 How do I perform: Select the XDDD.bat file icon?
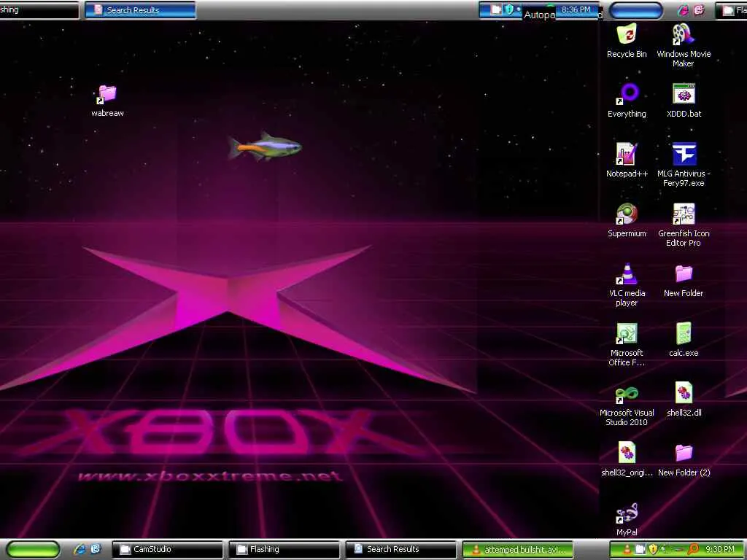coord(684,101)
